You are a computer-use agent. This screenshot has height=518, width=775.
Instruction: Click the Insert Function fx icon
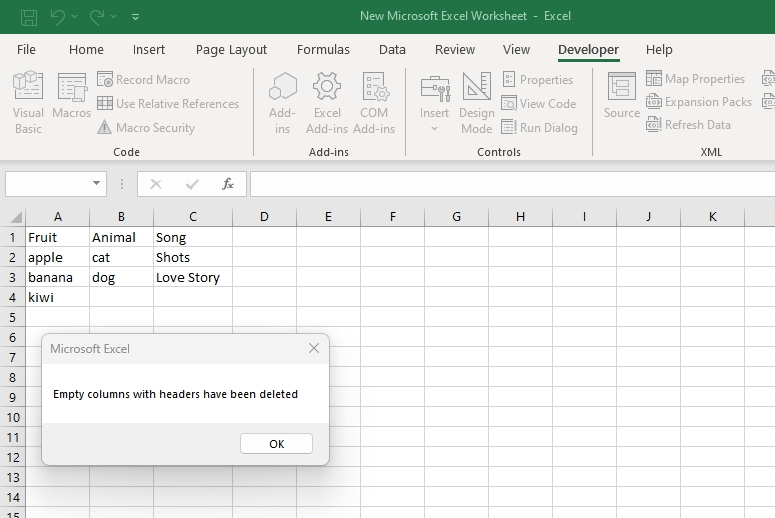[227, 184]
